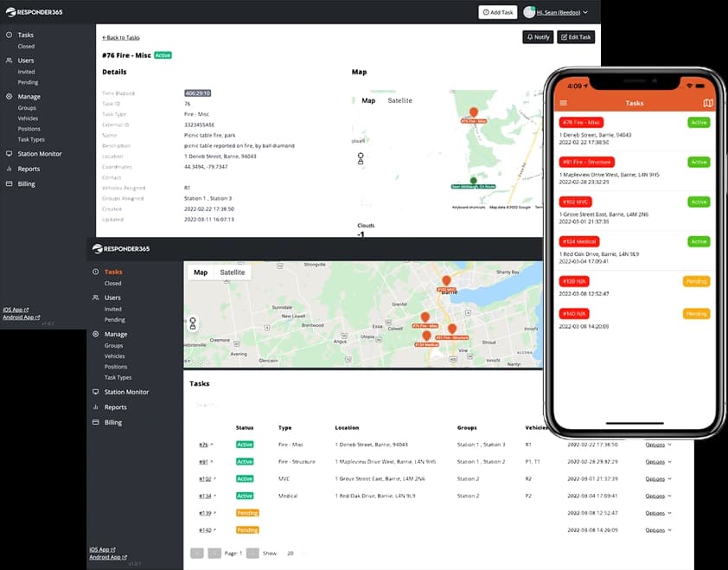Open task #134 link in table

pyautogui.click(x=205, y=496)
